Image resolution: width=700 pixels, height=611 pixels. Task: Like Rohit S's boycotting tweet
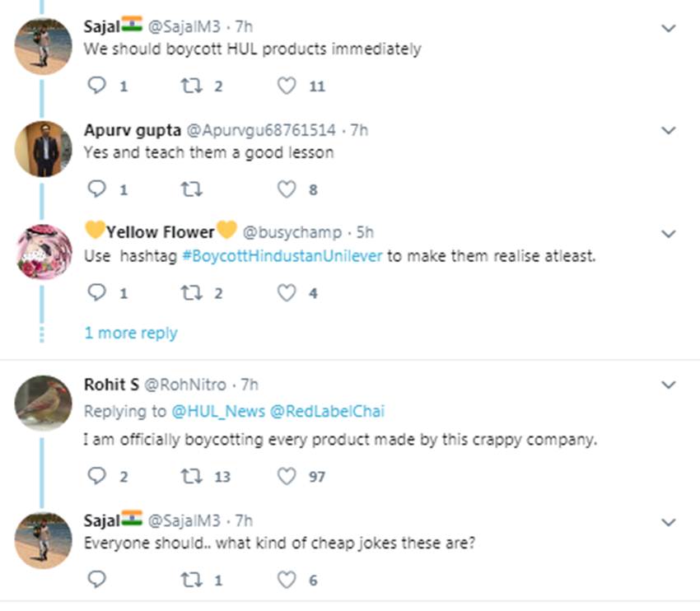tap(286, 477)
